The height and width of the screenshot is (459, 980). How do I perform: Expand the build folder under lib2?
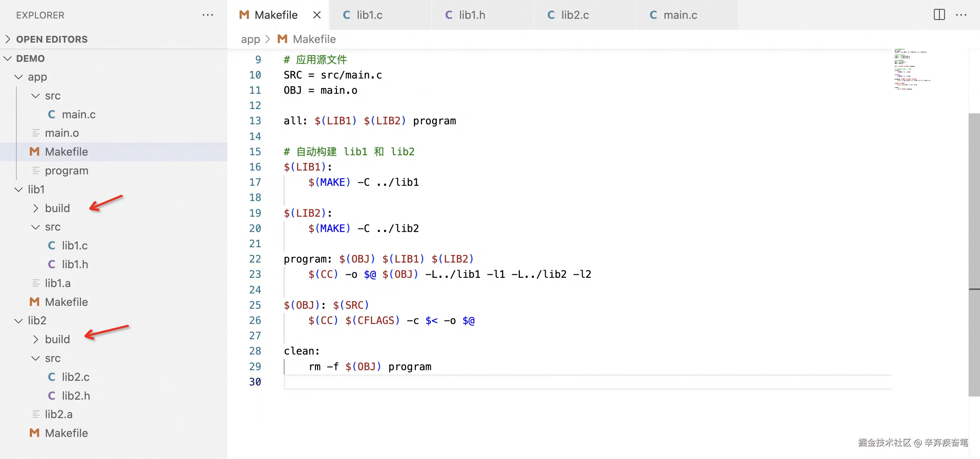(x=57, y=339)
